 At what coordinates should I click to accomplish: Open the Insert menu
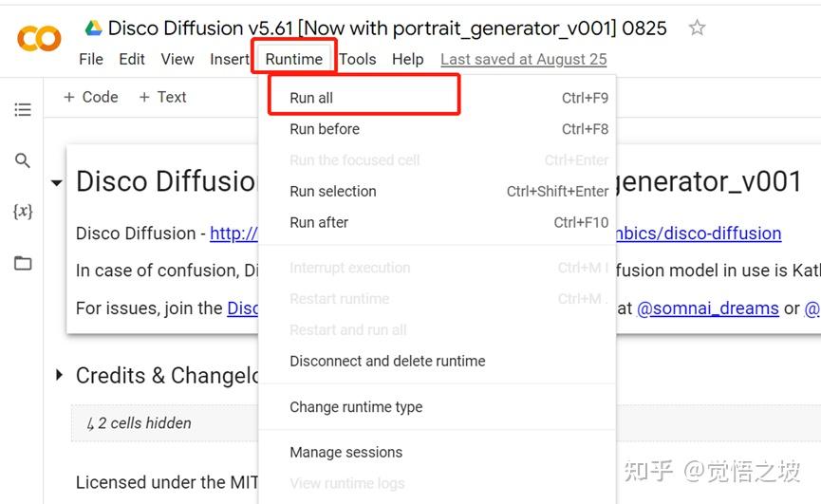[x=229, y=59]
